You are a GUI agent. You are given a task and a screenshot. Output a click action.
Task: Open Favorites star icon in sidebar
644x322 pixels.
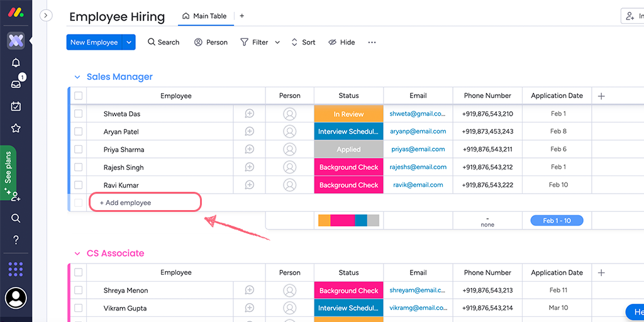pos(16,128)
